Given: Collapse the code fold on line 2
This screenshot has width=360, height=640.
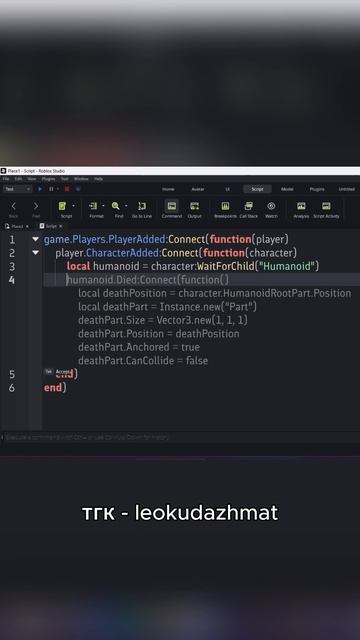Looking at the screenshot, I should point(36,253).
